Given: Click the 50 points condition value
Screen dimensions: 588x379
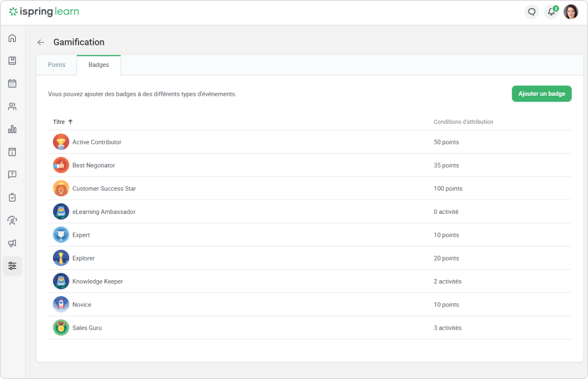Looking at the screenshot, I should (x=446, y=142).
